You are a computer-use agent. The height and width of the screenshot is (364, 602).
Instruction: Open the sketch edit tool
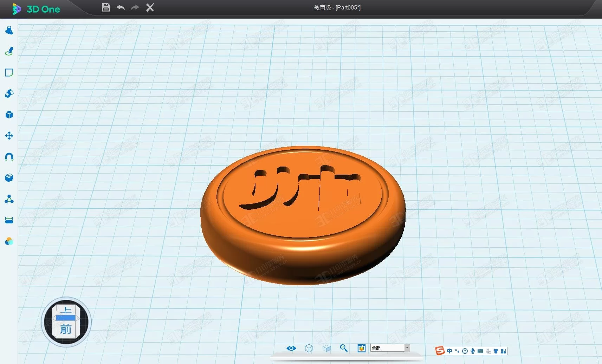point(9,72)
